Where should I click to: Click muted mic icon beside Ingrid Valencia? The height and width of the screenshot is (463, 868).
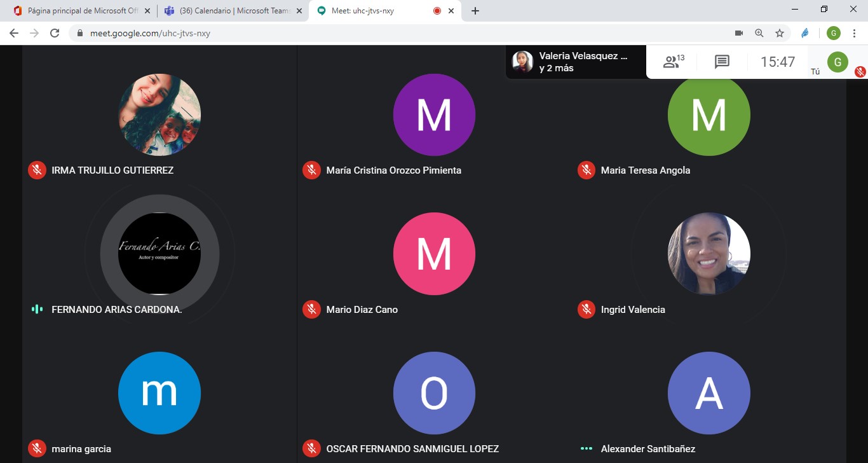tap(586, 310)
